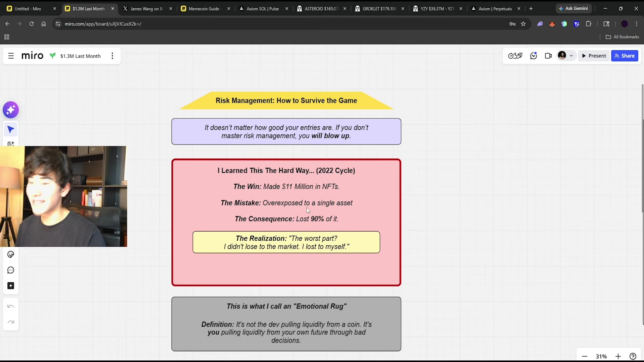Open the reactions and timer activities icon
This screenshot has width=644, height=362.
pos(515,56)
